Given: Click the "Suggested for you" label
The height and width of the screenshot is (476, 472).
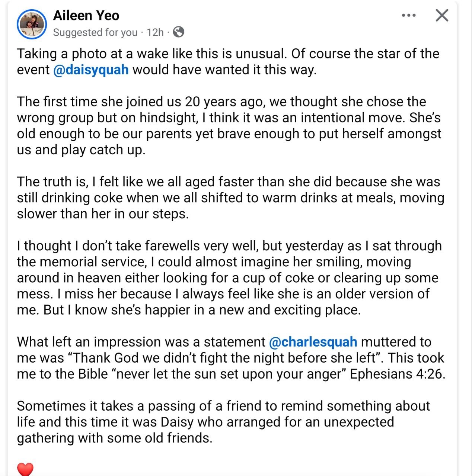Looking at the screenshot, I should coord(95,32).
